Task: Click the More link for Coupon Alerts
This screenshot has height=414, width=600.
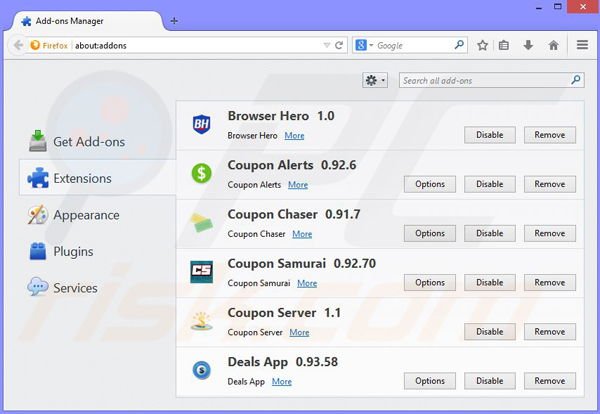Action: (x=298, y=185)
